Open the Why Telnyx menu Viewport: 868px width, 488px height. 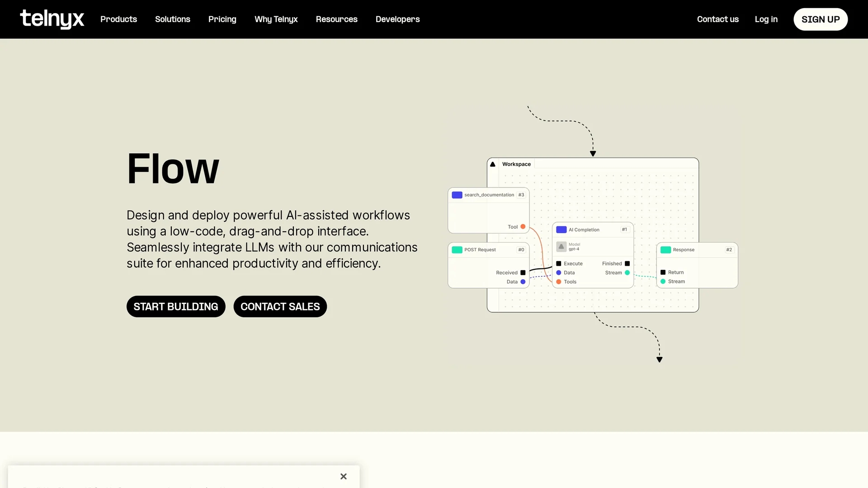tap(276, 19)
